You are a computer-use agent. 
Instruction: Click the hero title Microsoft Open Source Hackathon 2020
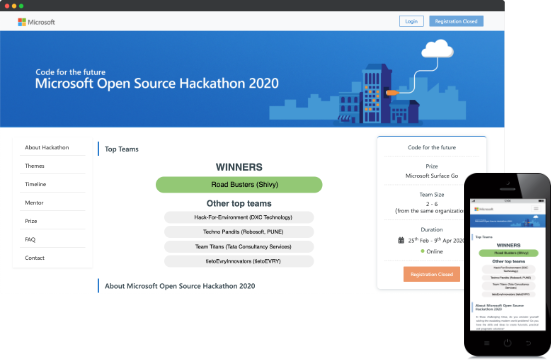click(x=157, y=84)
